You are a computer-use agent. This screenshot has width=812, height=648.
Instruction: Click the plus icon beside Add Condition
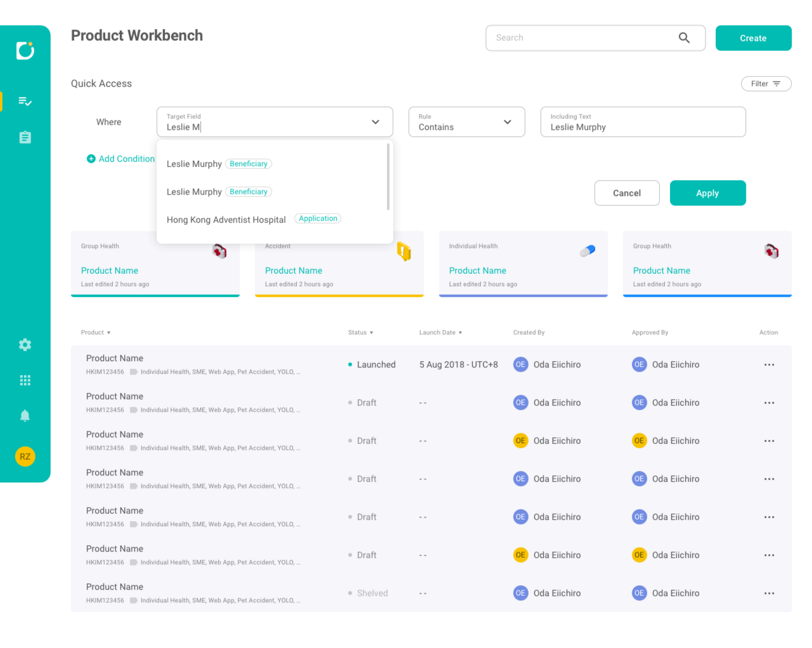(x=91, y=159)
